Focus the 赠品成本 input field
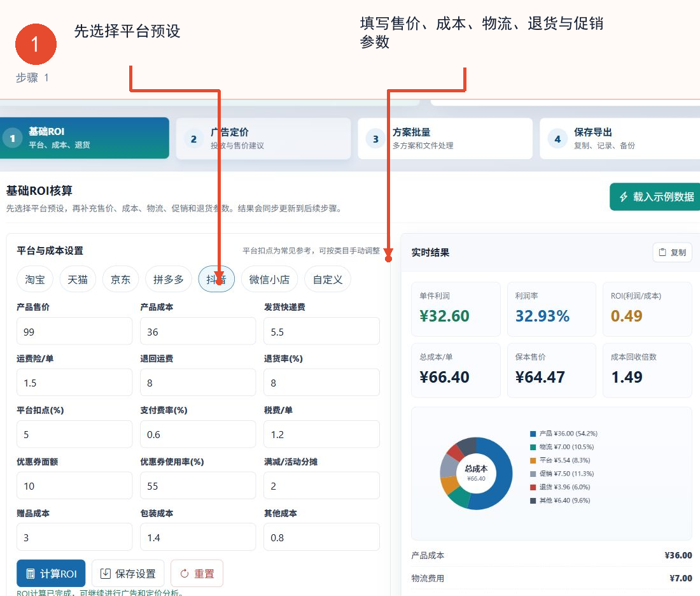 pos(74,537)
